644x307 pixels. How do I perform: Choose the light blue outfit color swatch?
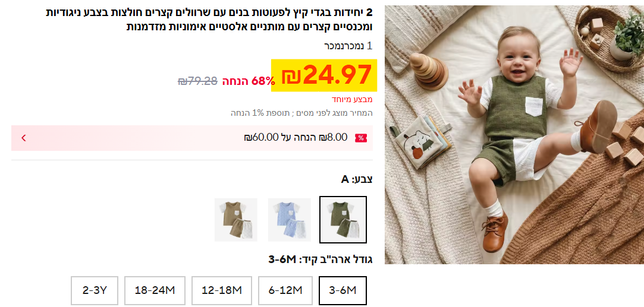(x=290, y=220)
